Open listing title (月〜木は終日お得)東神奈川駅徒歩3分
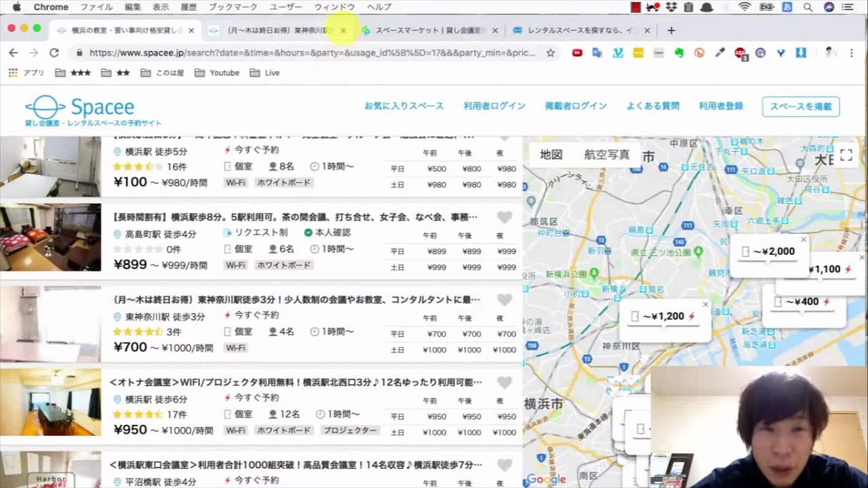 (295, 300)
